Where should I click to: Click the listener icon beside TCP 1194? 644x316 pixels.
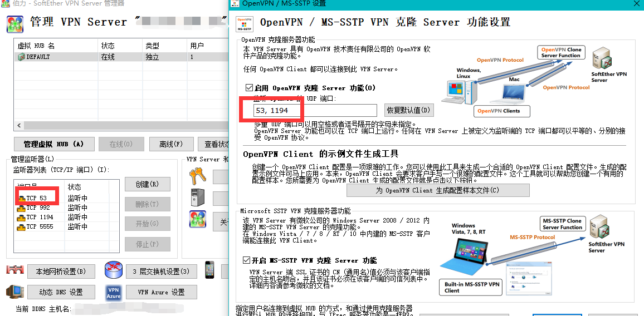(21, 217)
